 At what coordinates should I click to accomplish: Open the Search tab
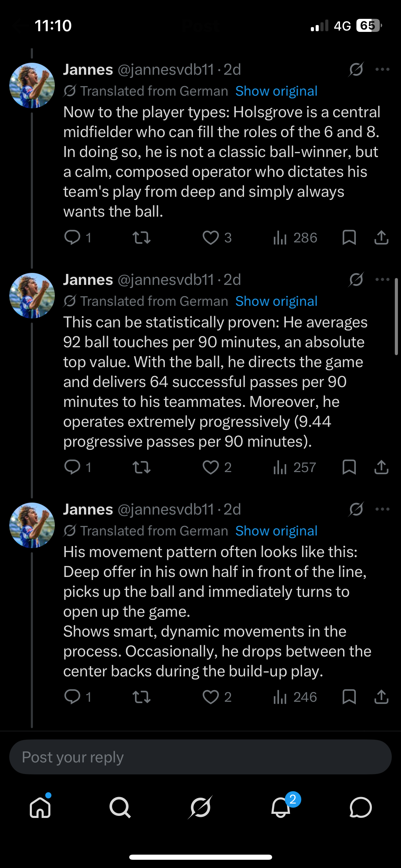[120, 807]
